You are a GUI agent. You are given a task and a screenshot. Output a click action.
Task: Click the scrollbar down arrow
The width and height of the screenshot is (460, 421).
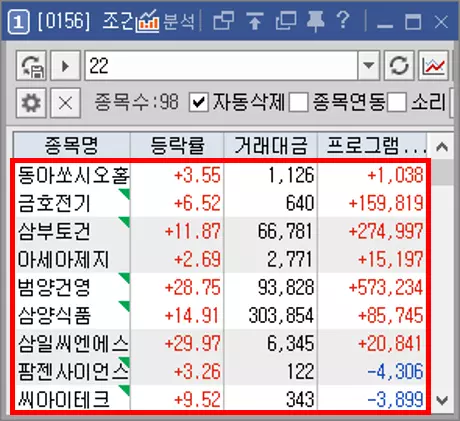[x=442, y=400]
